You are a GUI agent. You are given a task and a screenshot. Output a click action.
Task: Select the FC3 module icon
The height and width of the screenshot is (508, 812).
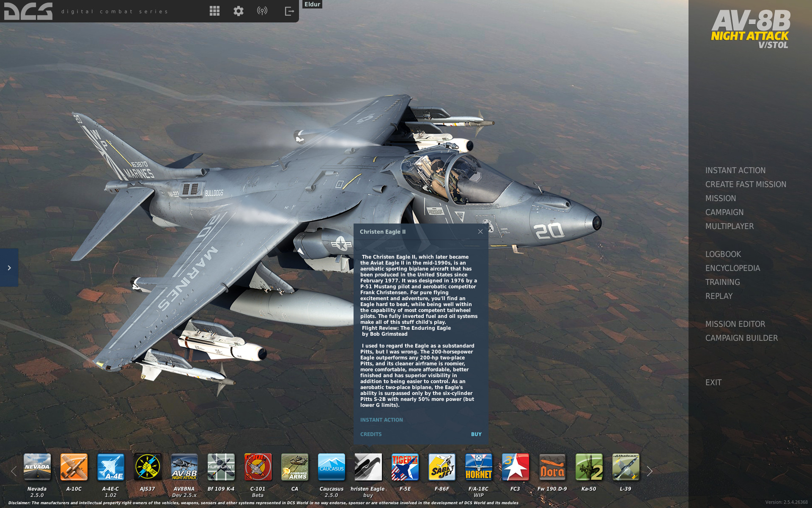pyautogui.click(x=516, y=467)
